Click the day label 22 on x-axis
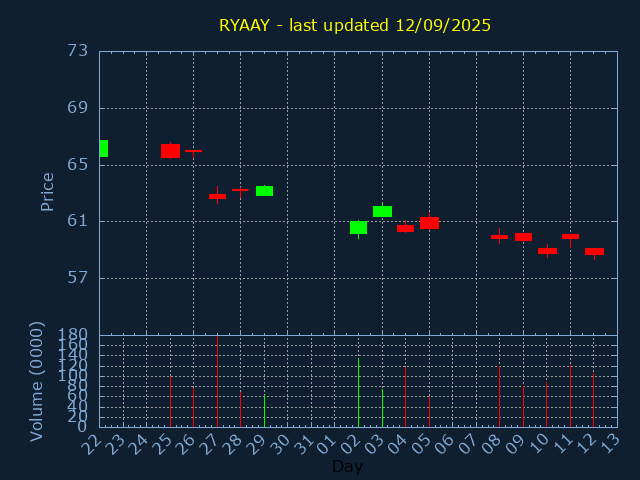 (91, 444)
